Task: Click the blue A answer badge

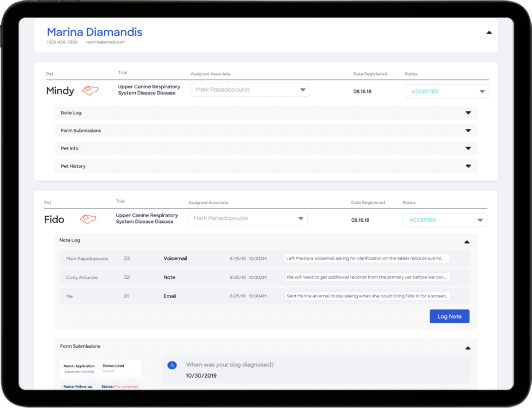Action: tap(172, 365)
